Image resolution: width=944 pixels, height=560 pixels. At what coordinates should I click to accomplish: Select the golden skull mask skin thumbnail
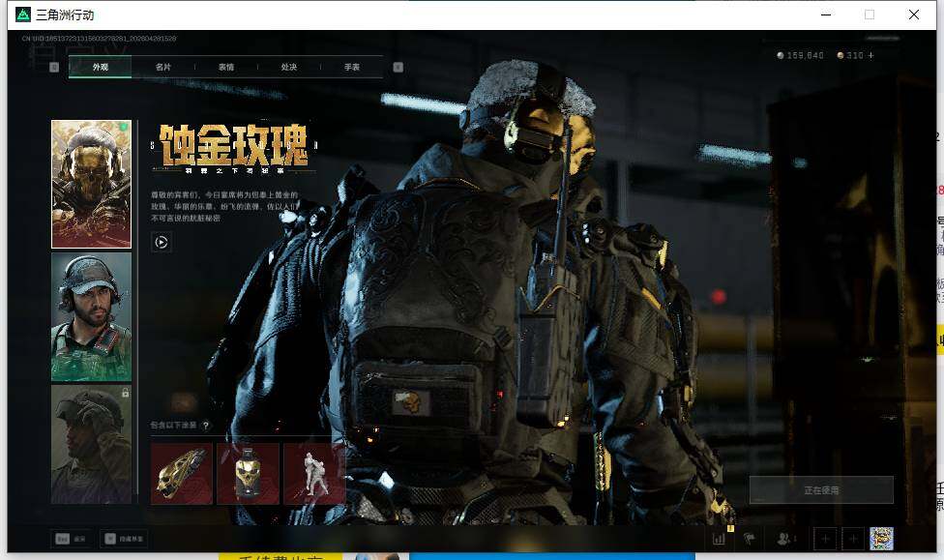[91, 185]
